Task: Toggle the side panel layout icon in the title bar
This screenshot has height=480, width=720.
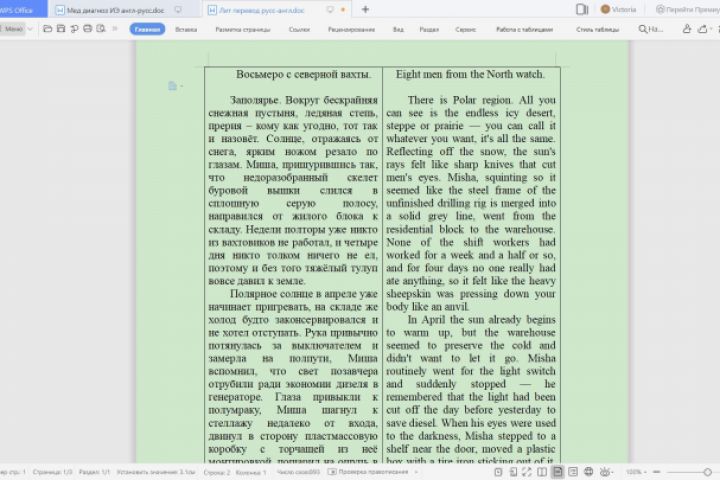Action: (x=582, y=9)
